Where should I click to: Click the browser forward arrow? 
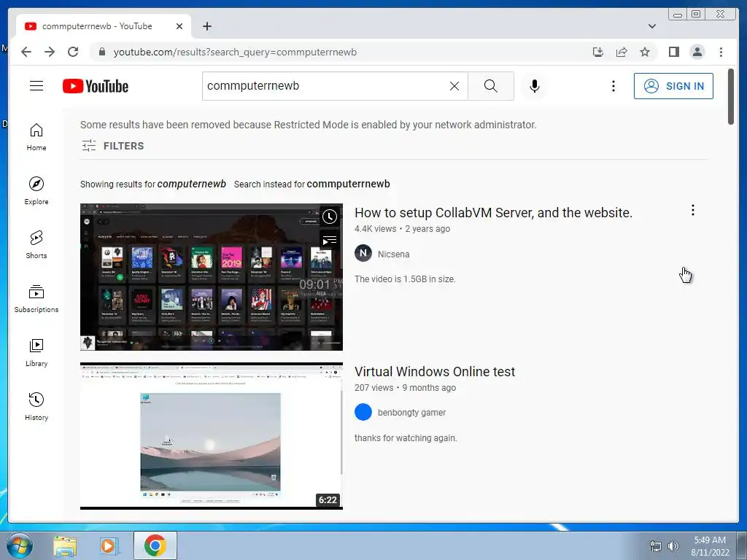50,52
